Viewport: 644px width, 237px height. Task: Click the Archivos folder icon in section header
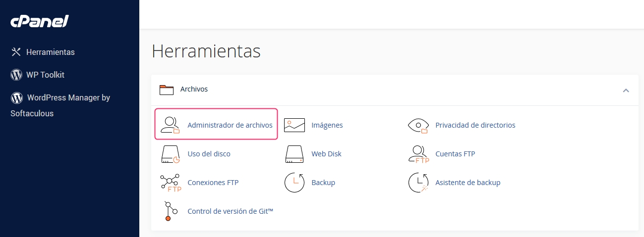coord(167,90)
